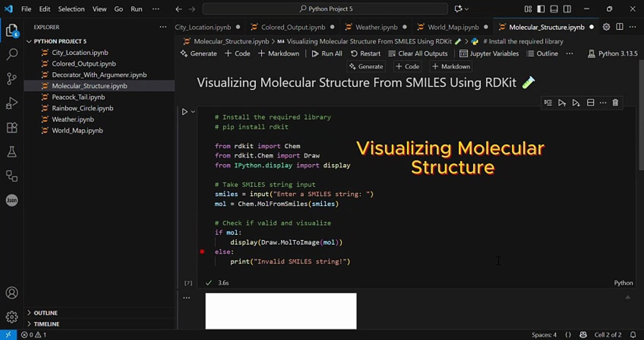Open the Testing flask icon
This screenshot has width=644, height=340.
[12, 152]
